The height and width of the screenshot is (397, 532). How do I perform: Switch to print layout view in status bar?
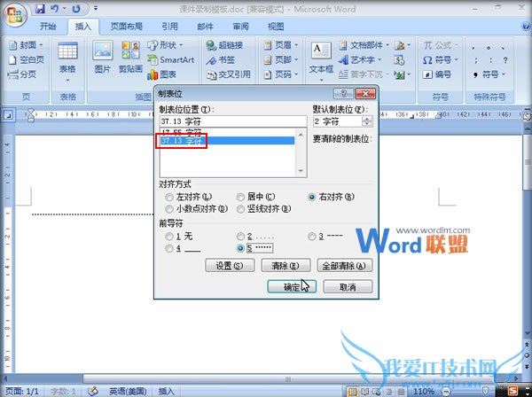pyautogui.click(x=353, y=392)
